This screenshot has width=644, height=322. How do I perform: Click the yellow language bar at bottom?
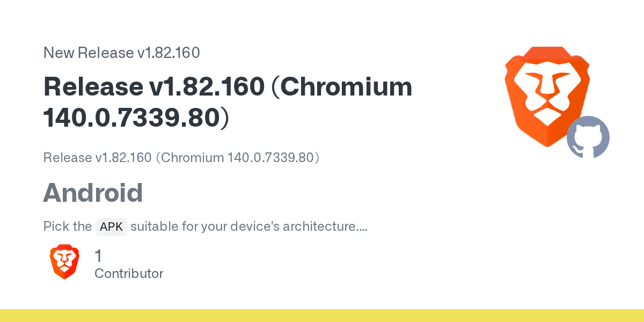click(x=322, y=316)
